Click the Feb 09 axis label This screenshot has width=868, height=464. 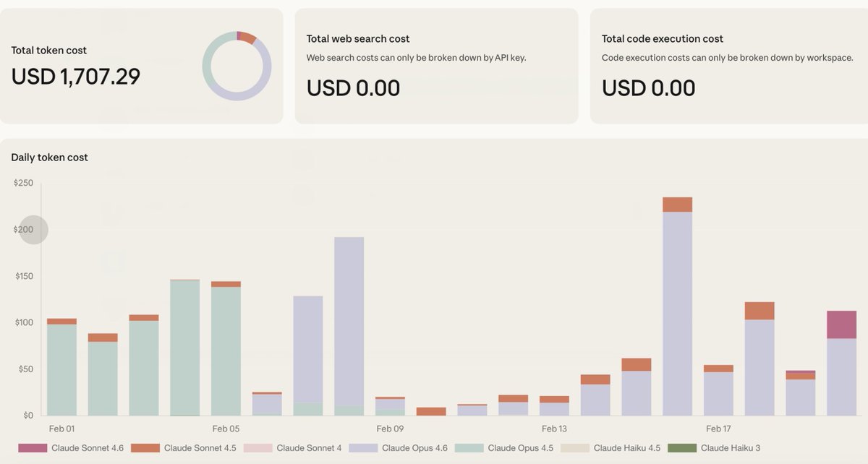pos(389,428)
